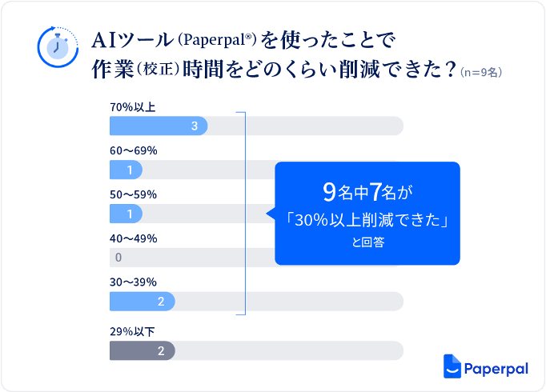Select the 50〜59% bar showing 1
Viewport: 546px width, 392px height.
point(126,214)
